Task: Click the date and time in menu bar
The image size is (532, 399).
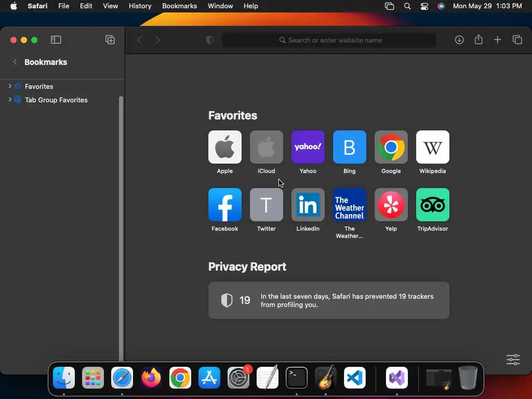Action: pyautogui.click(x=487, y=6)
